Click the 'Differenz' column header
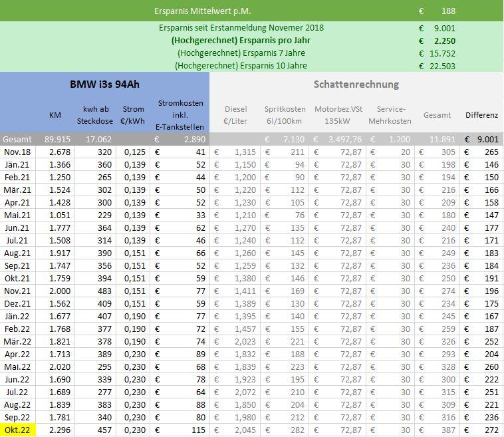The width and height of the screenshot is (504, 437). pyautogui.click(x=481, y=115)
